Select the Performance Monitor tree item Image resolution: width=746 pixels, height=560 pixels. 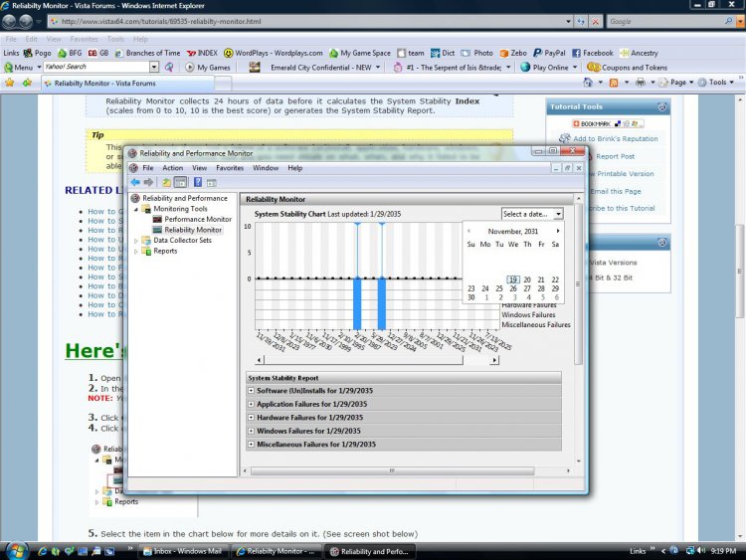coord(198,220)
